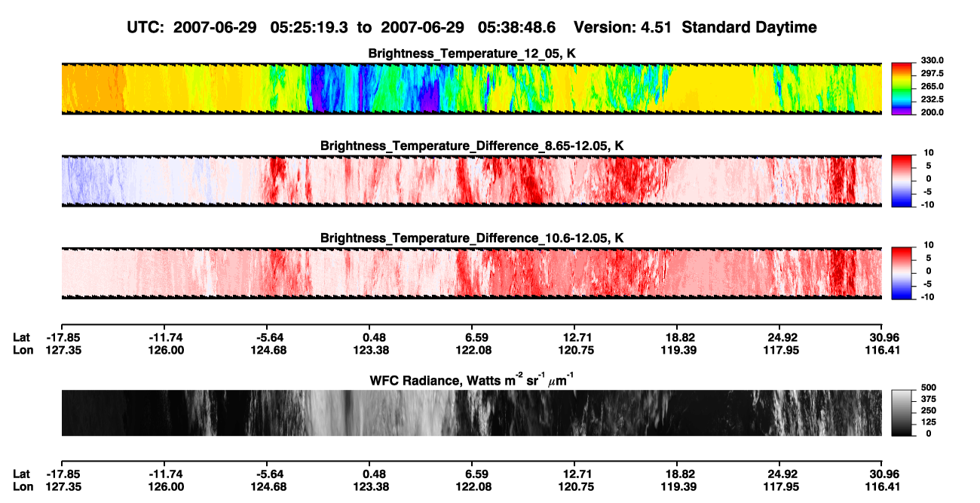Click latitude 24.92 on axis below WFC panel
This screenshot has height=503, width=980.
[782, 474]
